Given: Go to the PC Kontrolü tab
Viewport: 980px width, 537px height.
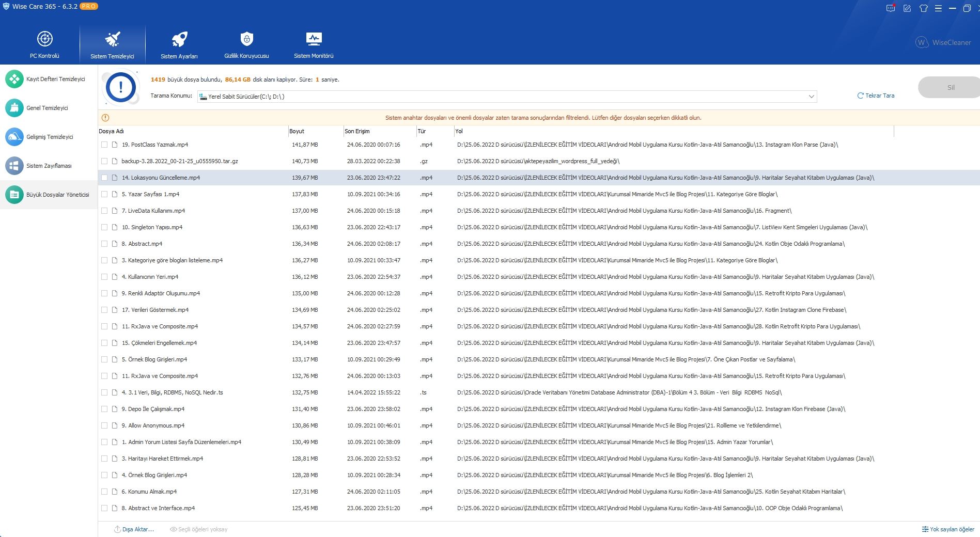Looking at the screenshot, I should pyautogui.click(x=45, y=44).
